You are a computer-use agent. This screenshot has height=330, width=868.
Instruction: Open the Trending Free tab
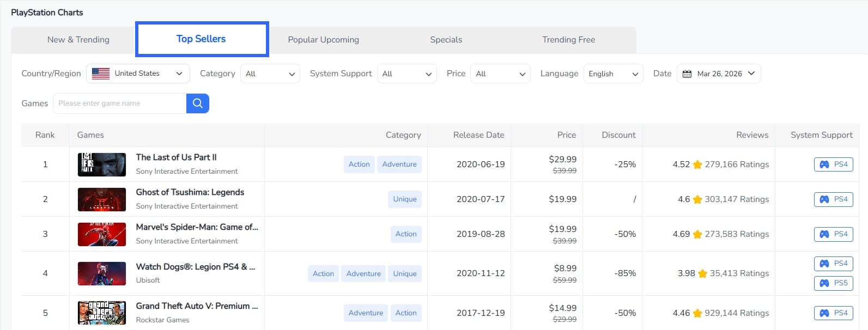click(568, 40)
